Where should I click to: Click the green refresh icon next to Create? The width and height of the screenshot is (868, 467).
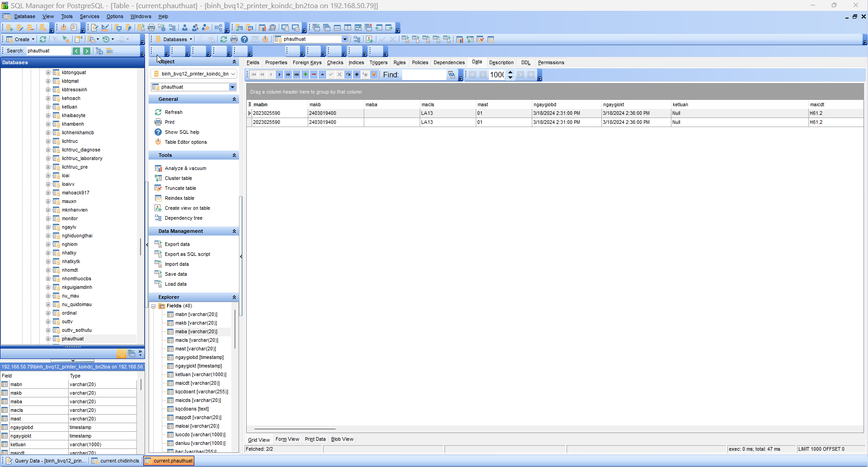(x=43, y=39)
